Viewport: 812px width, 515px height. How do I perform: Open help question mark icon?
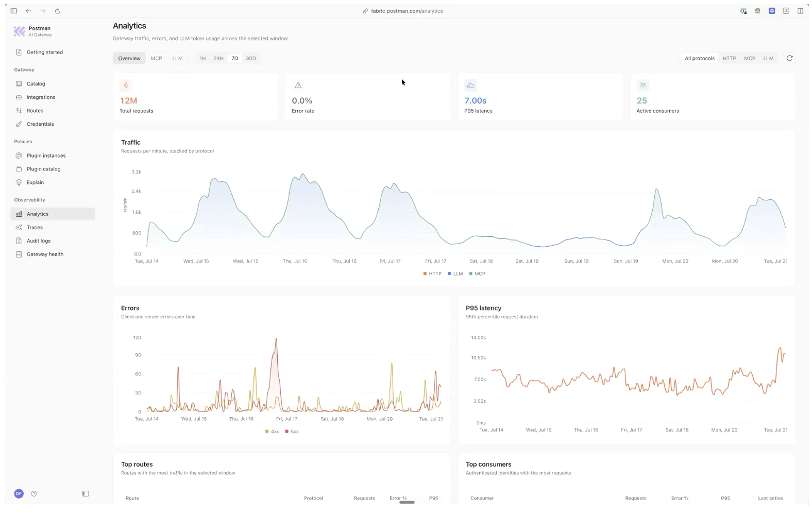[34, 493]
